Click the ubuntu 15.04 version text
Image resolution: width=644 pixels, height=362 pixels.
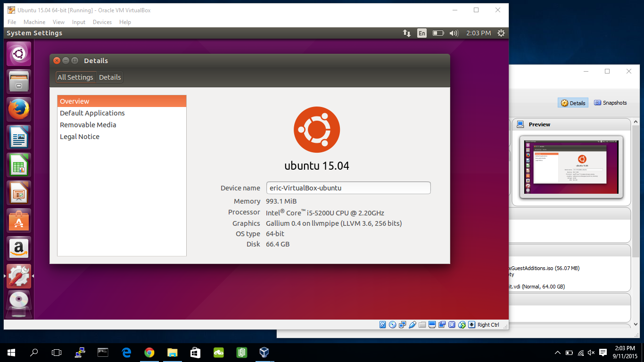coord(317,165)
